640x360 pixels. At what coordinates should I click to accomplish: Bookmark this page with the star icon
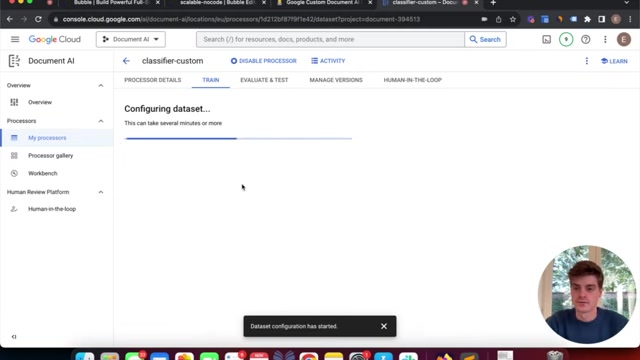tap(513, 19)
